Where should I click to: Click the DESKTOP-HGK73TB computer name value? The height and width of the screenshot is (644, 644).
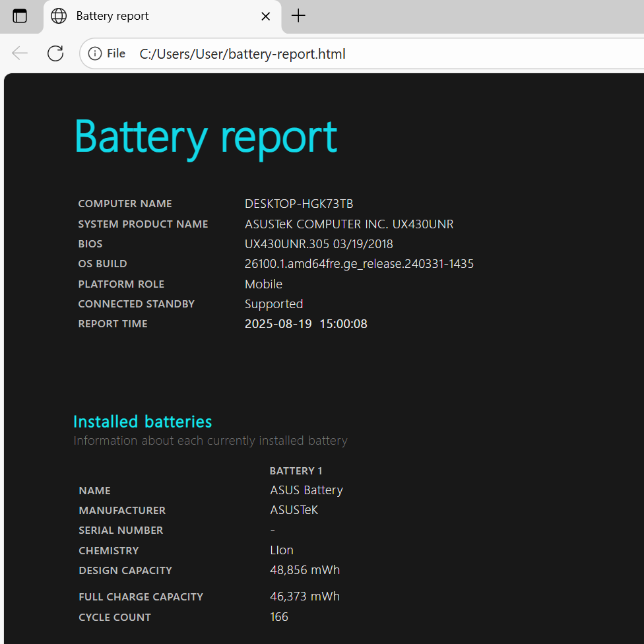pos(299,204)
